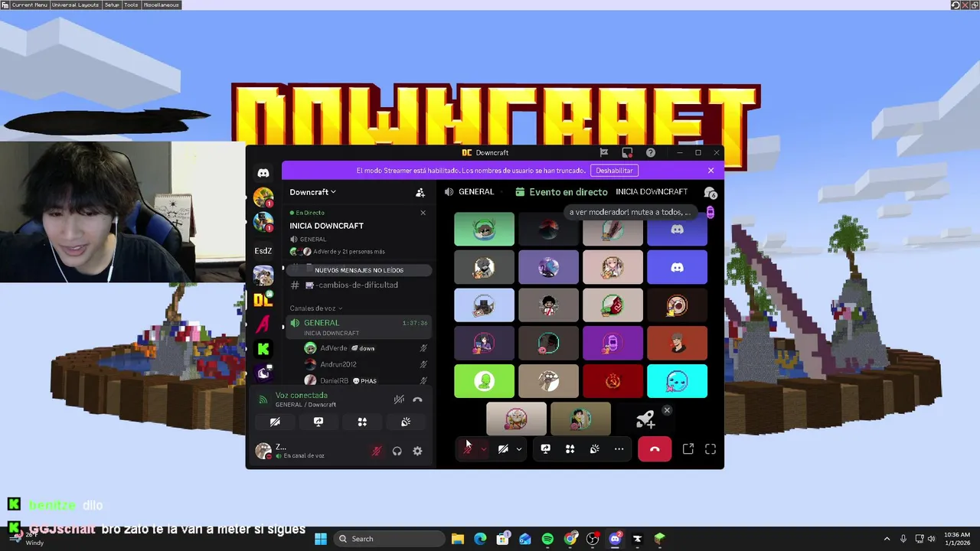Open the green K server icon
Image resolution: width=980 pixels, height=551 pixels.
[263, 349]
